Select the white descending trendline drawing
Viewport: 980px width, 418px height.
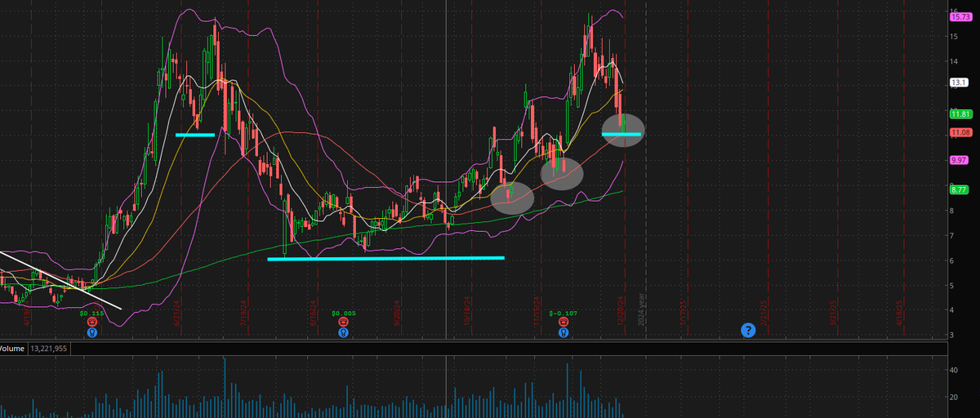[60, 281]
